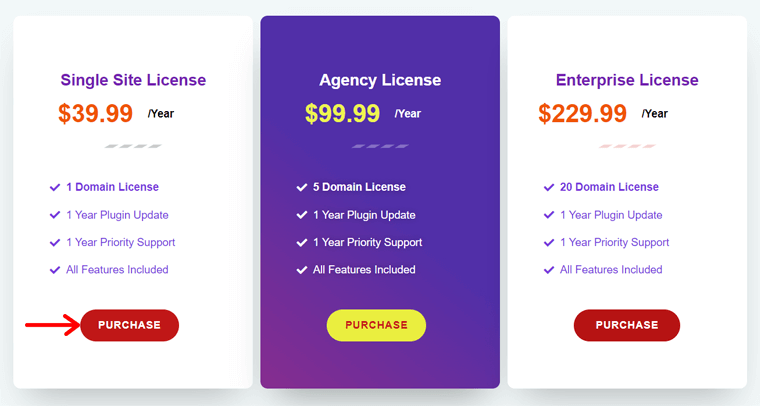Click checkmark beside 5 Domain License
760x406 pixels.
tap(301, 187)
